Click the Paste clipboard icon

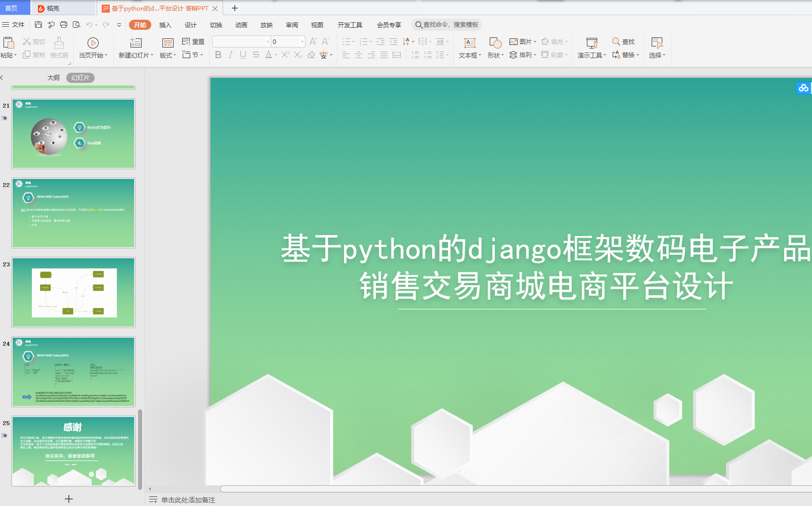(x=9, y=42)
